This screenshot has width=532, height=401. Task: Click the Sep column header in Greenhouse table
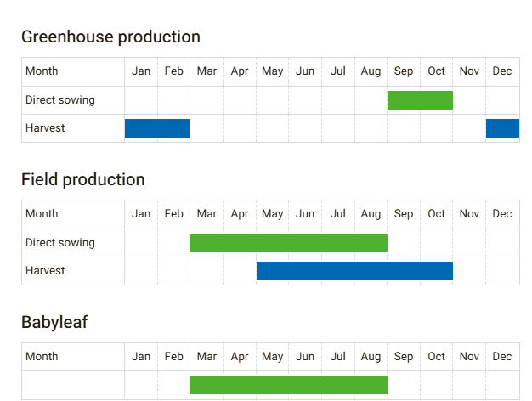coord(404,71)
